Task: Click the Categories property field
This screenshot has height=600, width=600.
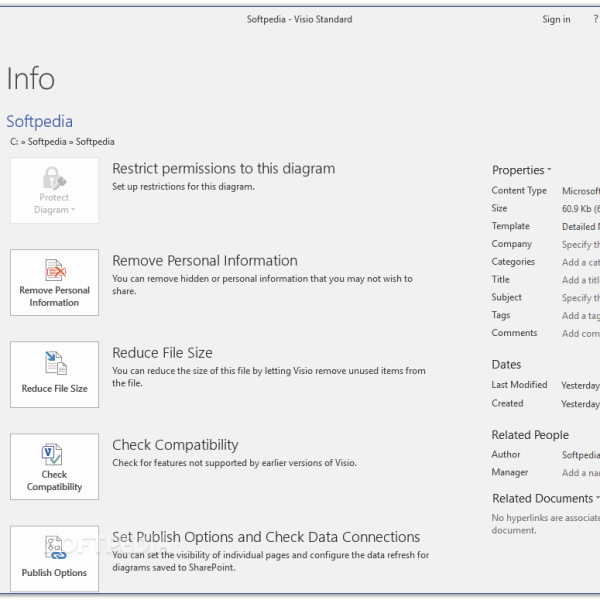Action: click(580, 262)
